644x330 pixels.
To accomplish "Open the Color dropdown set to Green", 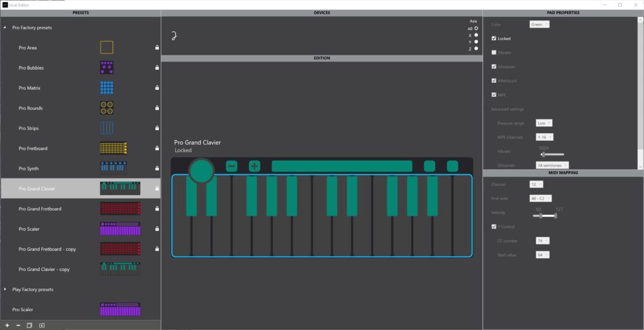I will [x=540, y=25].
